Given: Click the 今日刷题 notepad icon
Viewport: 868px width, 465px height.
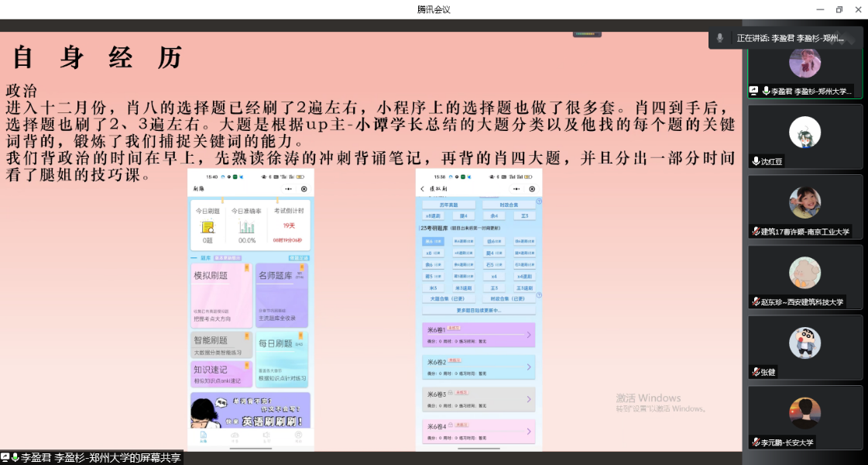Looking at the screenshot, I should click(208, 227).
